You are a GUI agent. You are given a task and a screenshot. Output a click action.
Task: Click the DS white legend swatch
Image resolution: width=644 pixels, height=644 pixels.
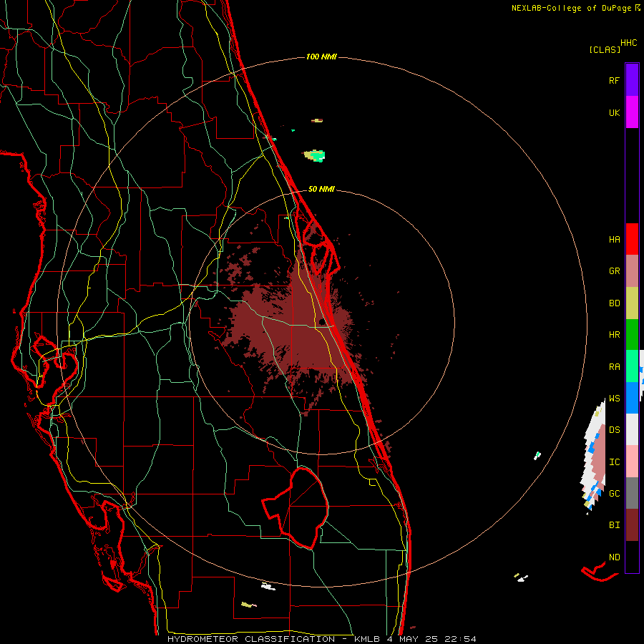click(632, 429)
